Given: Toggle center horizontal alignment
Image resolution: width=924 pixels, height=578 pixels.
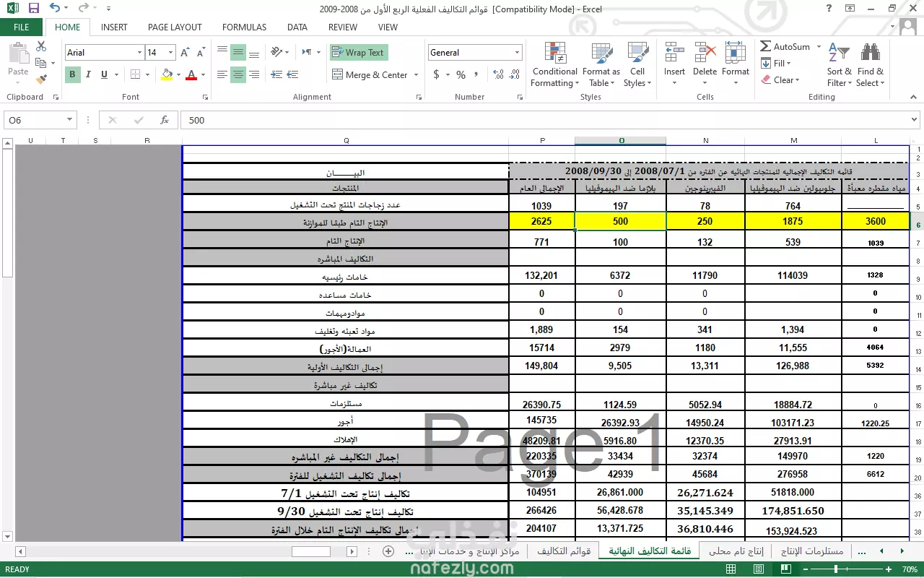Looking at the screenshot, I should [x=238, y=74].
